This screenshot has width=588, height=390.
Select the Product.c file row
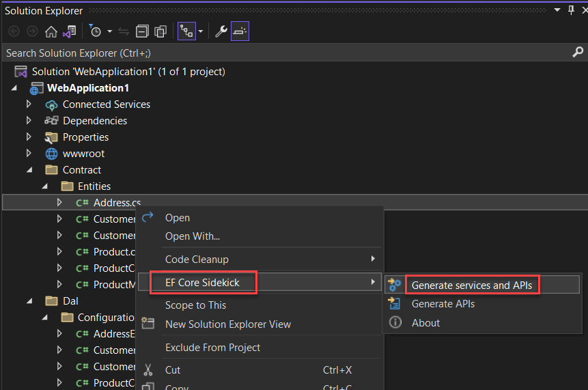[x=114, y=252]
